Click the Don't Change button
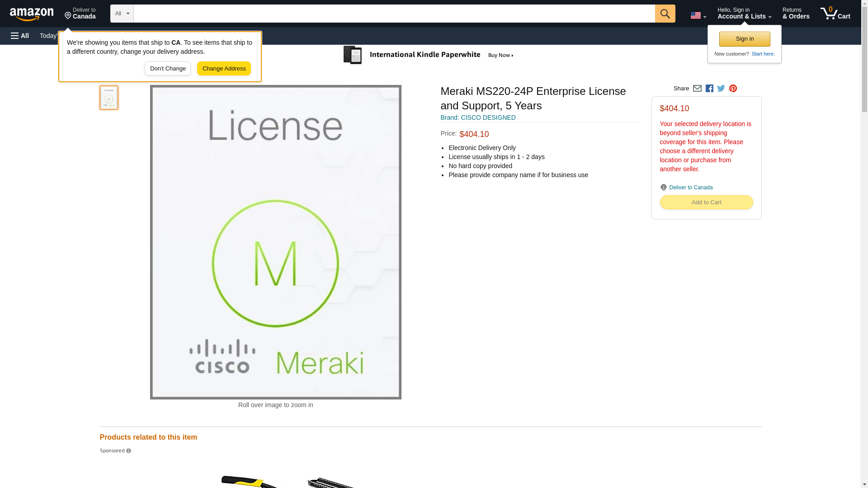The width and height of the screenshot is (868, 488). tap(168, 69)
